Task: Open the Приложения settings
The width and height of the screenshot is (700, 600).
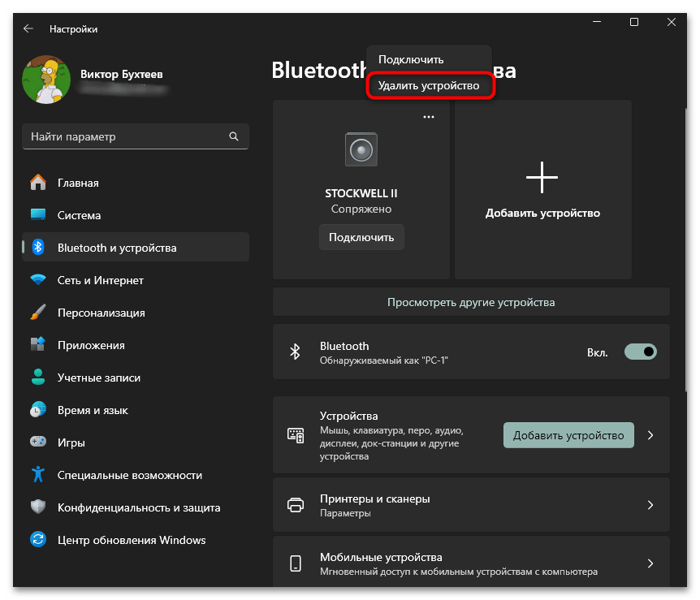Action: tap(136, 344)
